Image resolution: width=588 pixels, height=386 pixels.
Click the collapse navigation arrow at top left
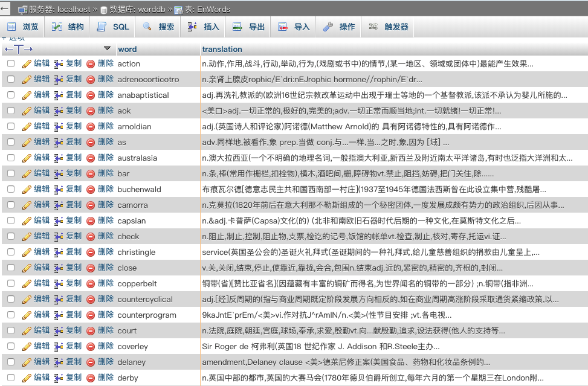[5, 9]
